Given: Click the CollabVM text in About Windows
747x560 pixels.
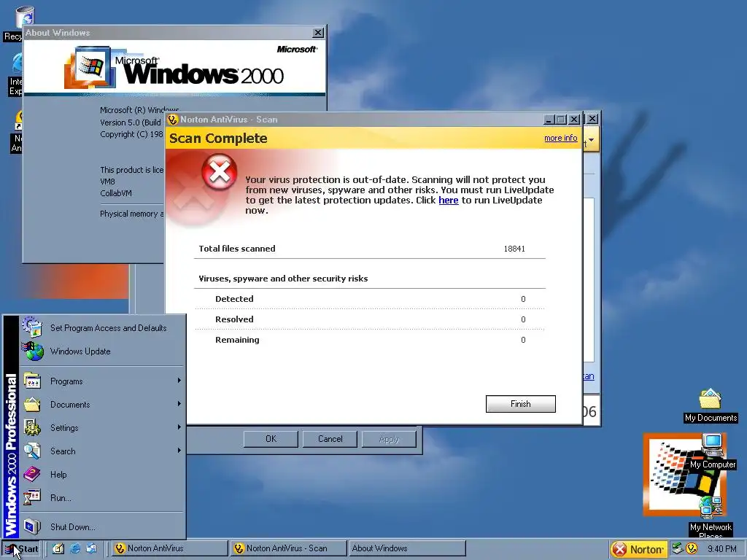Looking at the screenshot, I should point(116,193).
